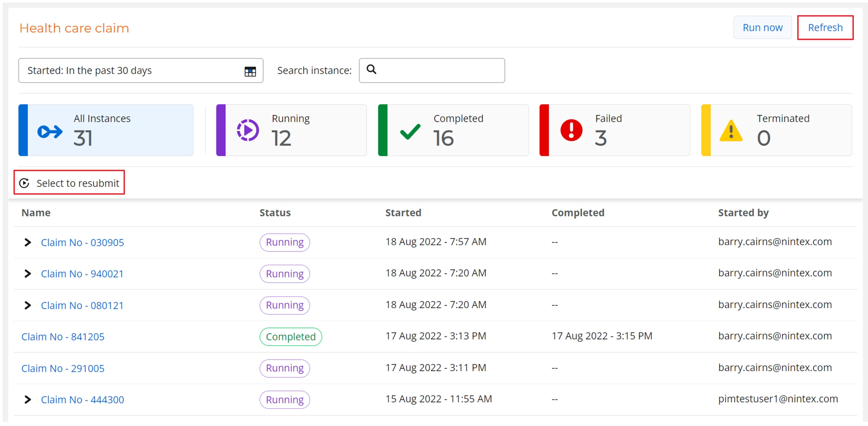The height and width of the screenshot is (426, 868).
Task: Click the red Failed exclamation icon
Action: coord(571,131)
